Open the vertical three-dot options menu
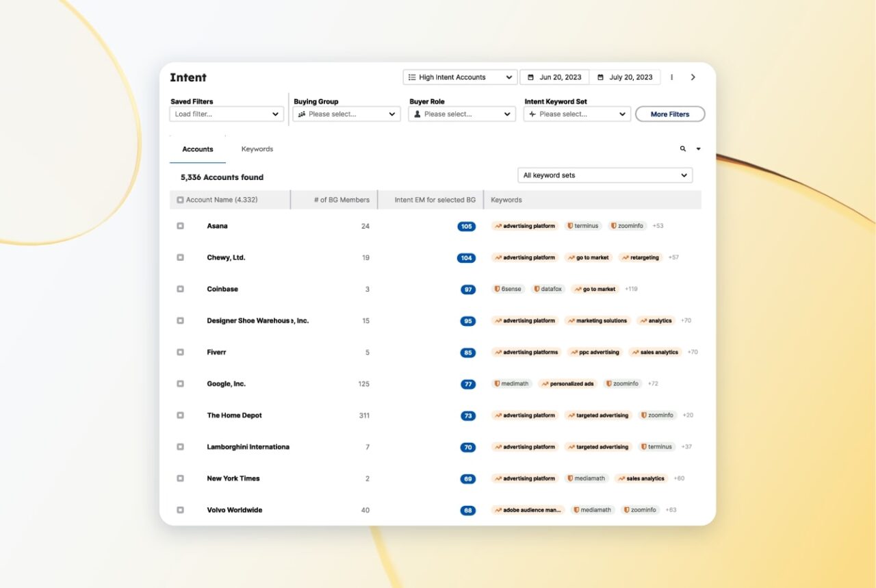876x588 pixels. coord(671,77)
